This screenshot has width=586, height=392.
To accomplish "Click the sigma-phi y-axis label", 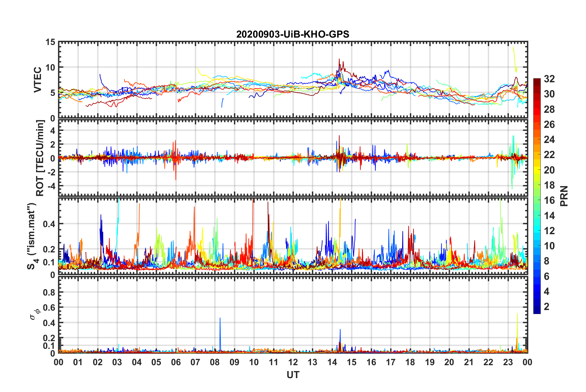I will [x=35, y=314].
